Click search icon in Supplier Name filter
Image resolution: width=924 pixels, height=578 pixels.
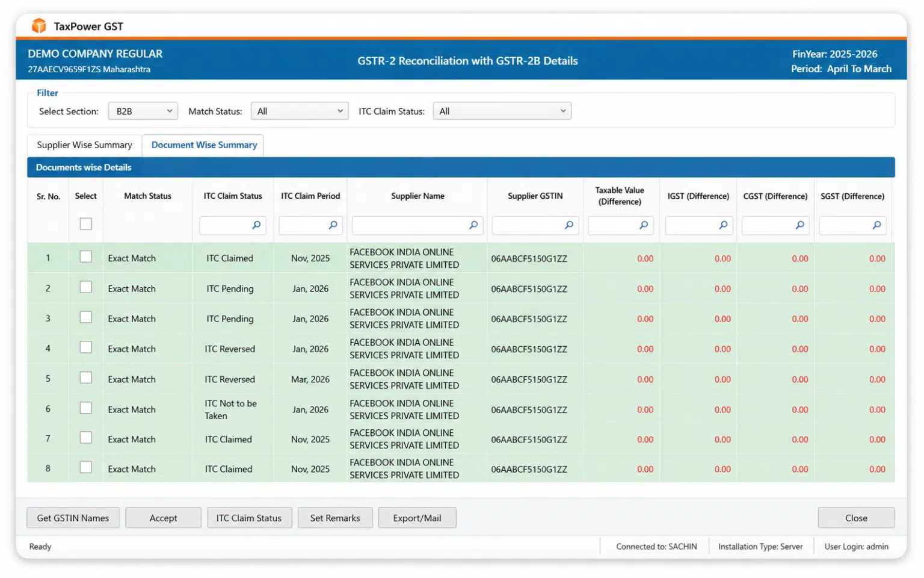click(473, 225)
